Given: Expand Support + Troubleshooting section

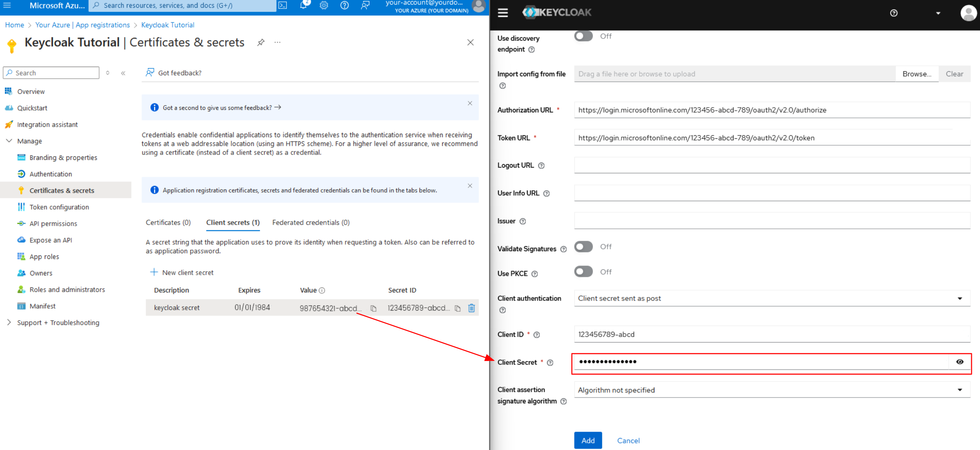Looking at the screenshot, I should click(x=9, y=322).
